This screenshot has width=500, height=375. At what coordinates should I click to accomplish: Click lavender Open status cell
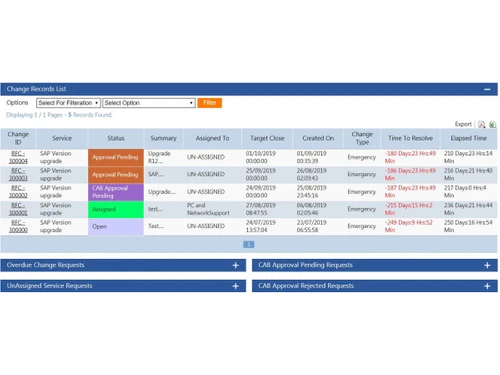[x=116, y=227]
